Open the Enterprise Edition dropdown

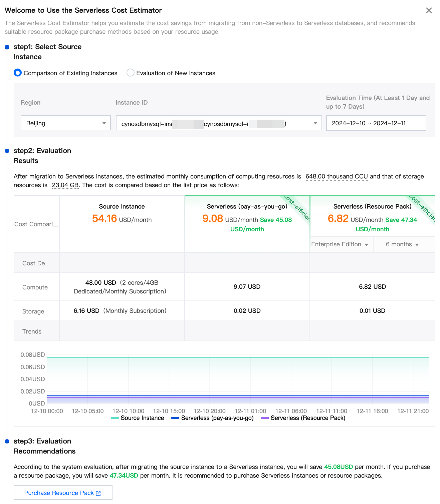[x=340, y=244]
